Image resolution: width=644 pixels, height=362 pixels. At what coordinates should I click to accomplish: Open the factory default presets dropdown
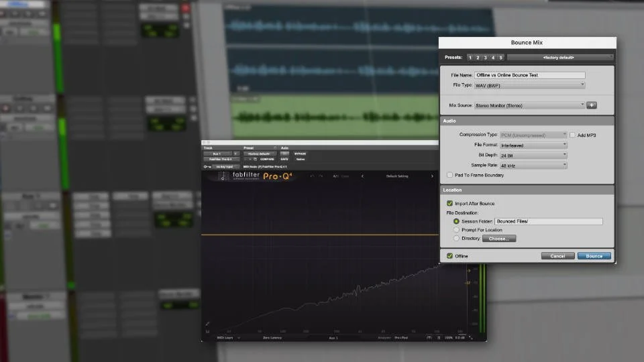pos(560,58)
